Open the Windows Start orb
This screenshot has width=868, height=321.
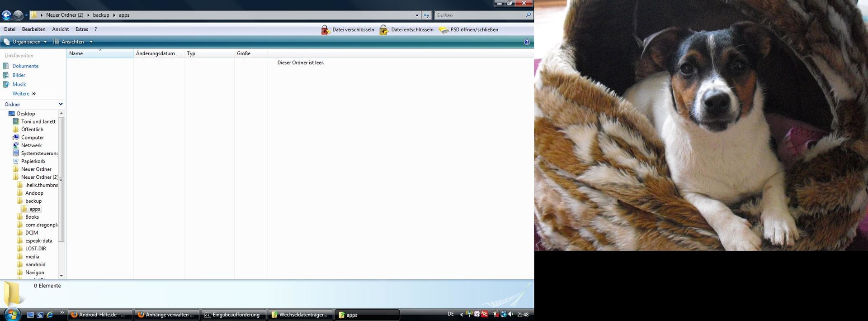point(12,314)
